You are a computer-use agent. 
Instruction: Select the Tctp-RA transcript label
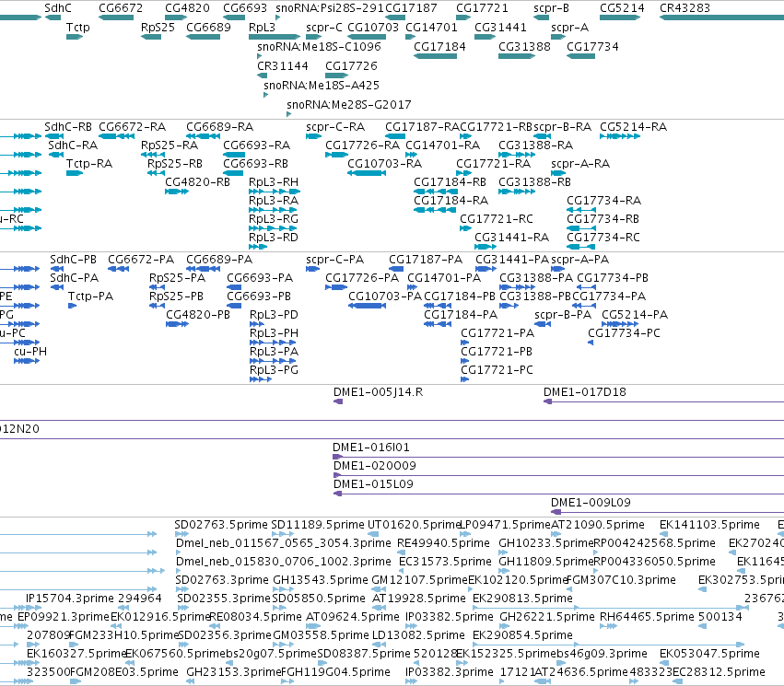(89, 164)
